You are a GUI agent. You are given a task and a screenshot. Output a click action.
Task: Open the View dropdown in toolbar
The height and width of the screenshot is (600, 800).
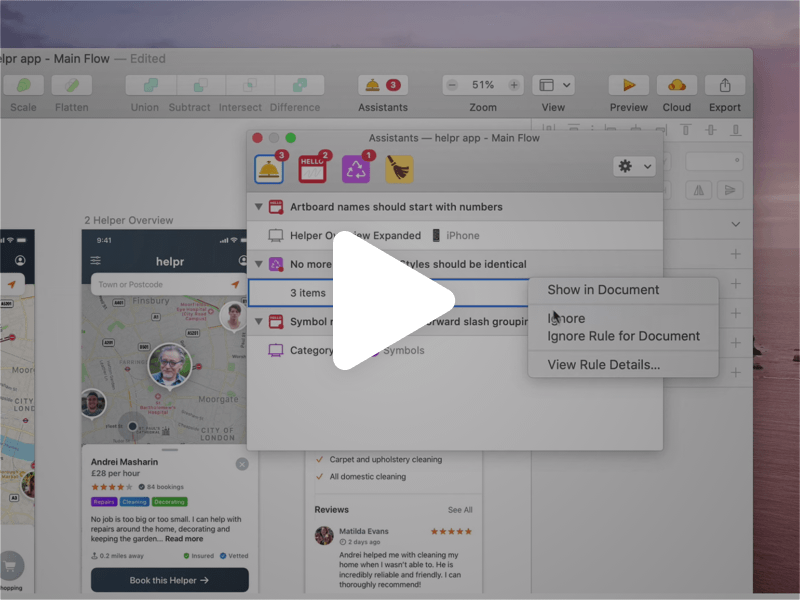coord(554,85)
